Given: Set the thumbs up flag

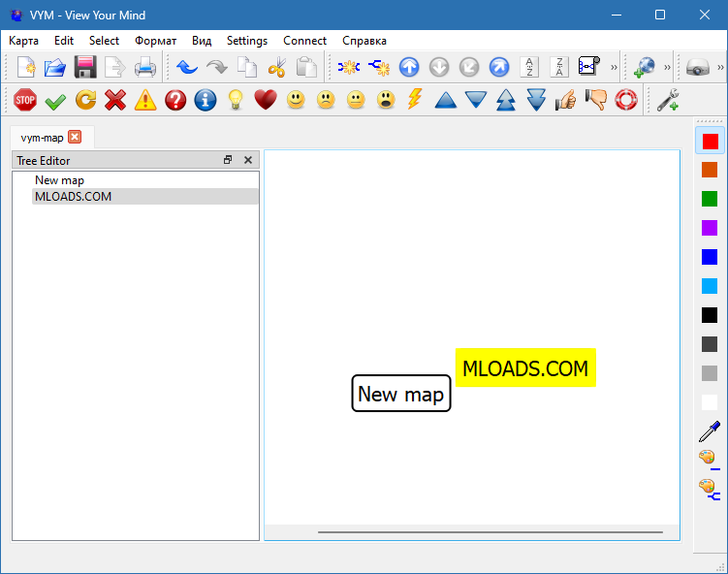Looking at the screenshot, I should pos(566,100).
